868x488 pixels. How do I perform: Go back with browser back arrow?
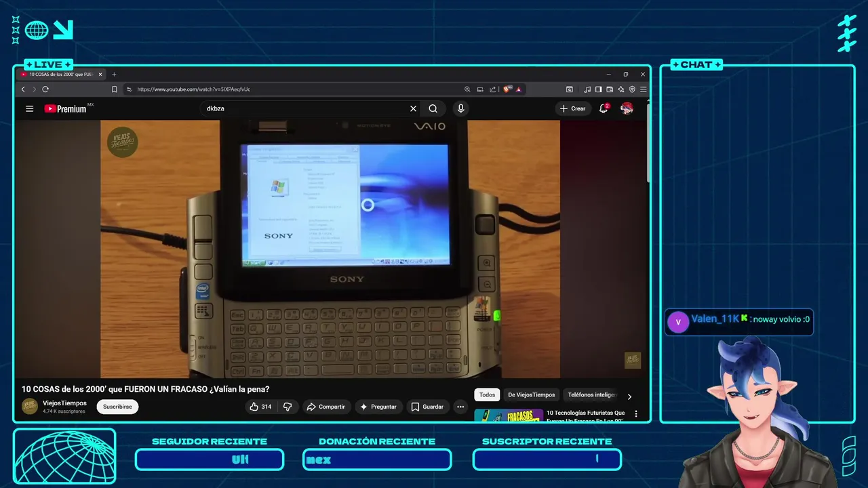[23, 89]
